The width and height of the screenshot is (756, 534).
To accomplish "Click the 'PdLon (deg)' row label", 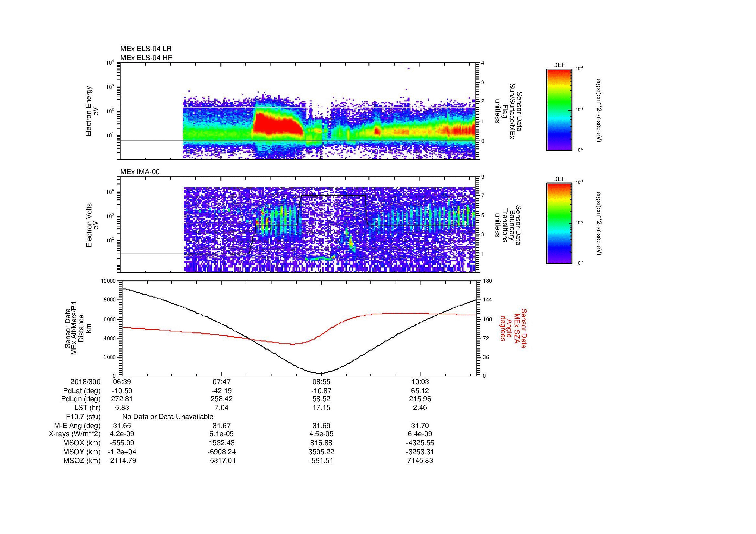I will [x=81, y=399].
